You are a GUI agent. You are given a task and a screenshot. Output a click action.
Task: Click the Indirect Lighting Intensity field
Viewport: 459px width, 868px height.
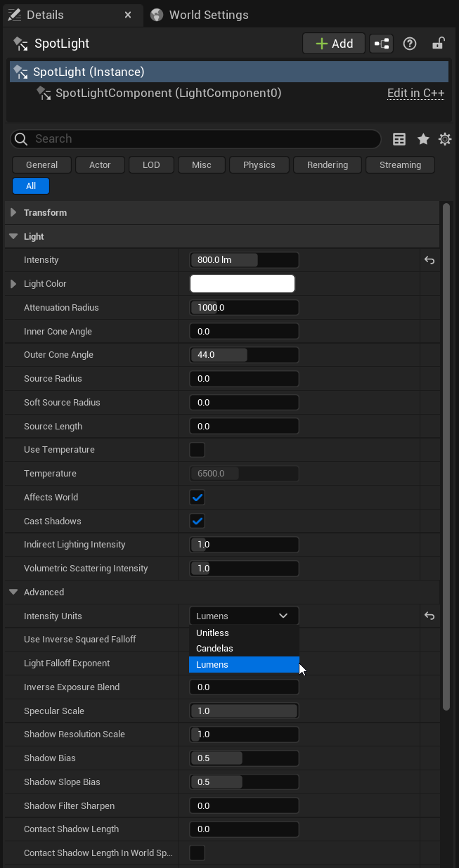click(245, 545)
